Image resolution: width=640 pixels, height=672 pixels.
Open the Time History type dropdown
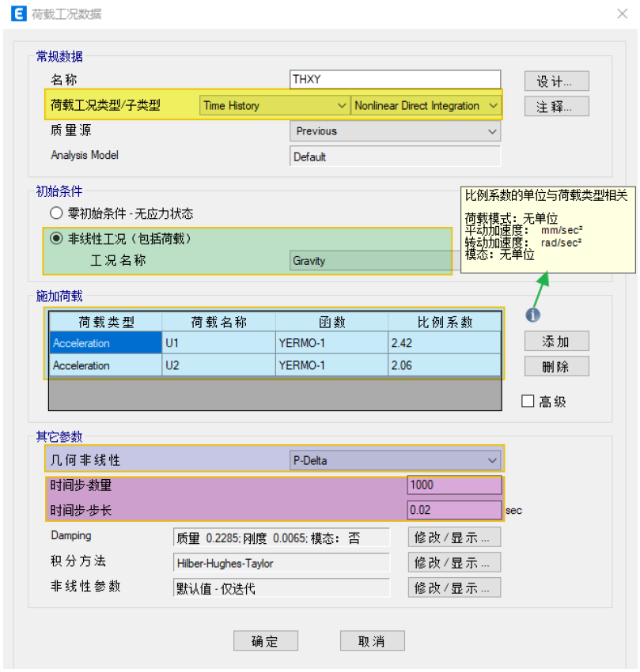coord(342,105)
